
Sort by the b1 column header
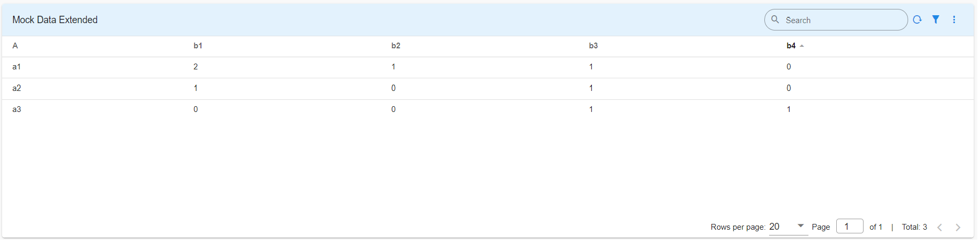[198, 46]
